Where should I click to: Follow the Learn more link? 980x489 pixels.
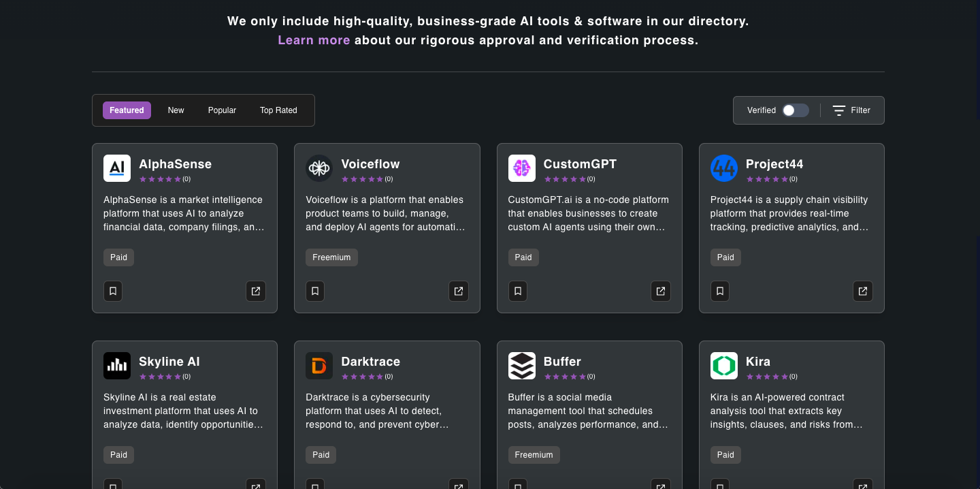314,40
